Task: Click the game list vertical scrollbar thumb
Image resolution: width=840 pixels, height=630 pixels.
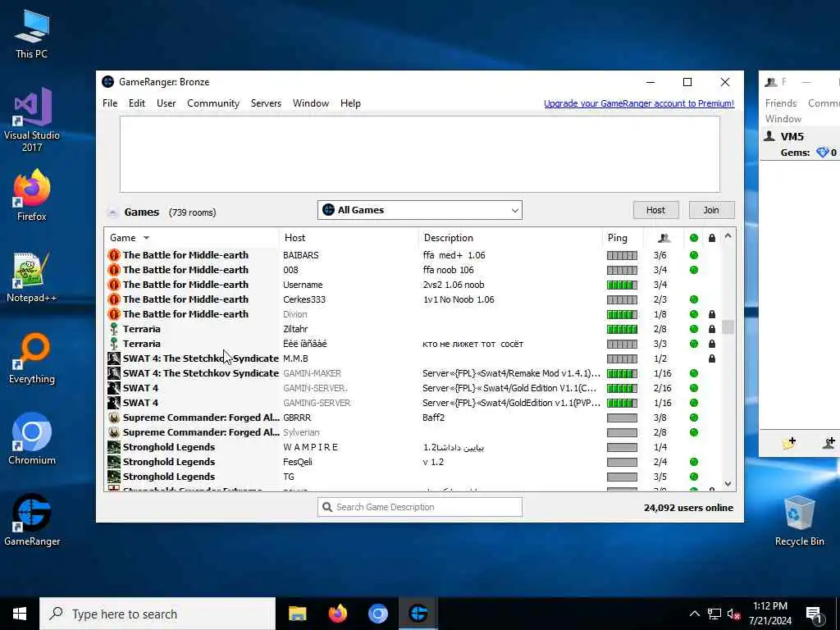Action: click(x=728, y=326)
